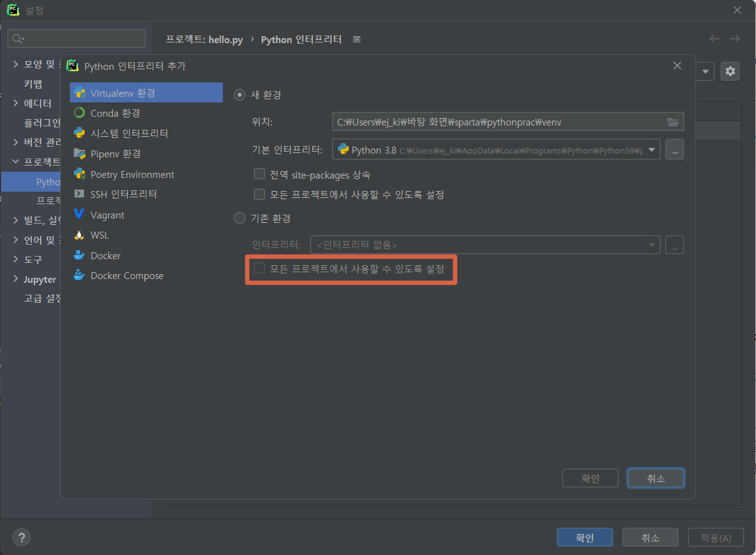Image resolution: width=756 pixels, height=555 pixels.
Task: Click the back arrow in settings header
Action: pos(715,39)
